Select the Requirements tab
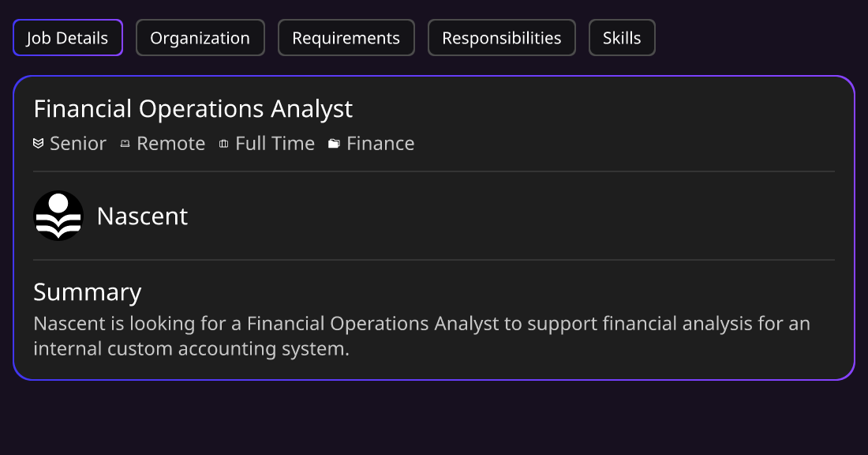 coord(346,38)
